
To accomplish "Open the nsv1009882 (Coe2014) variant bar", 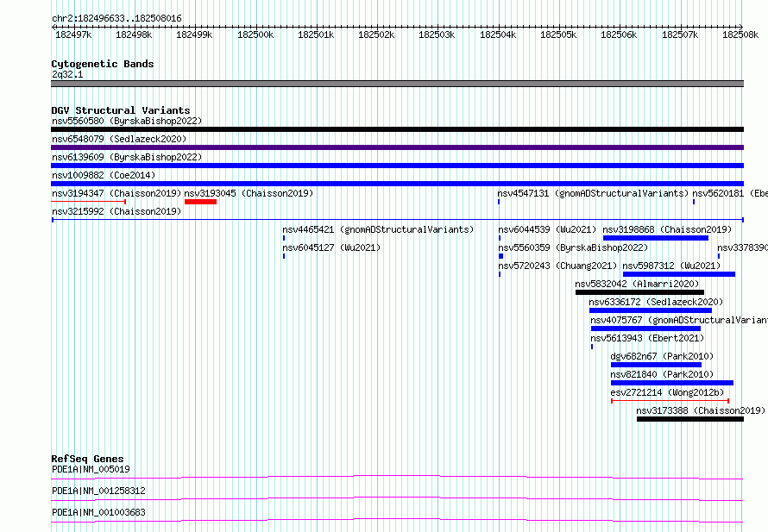I will pyautogui.click(x=397, y=184).
